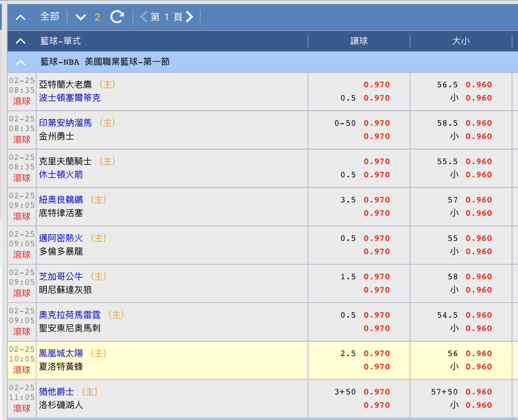The width and height of the screenshot is (518, 420).
Task: Select team name 亞特蘭大老鷹
Action: click(66, 85)
